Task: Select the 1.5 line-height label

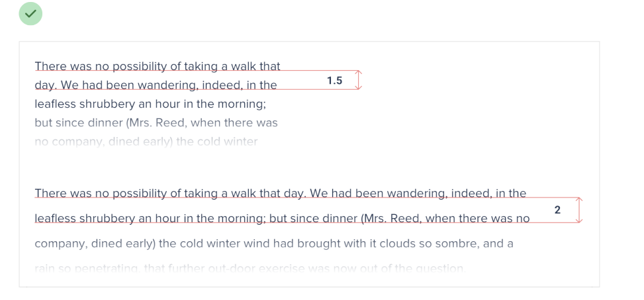Action: 335,81
